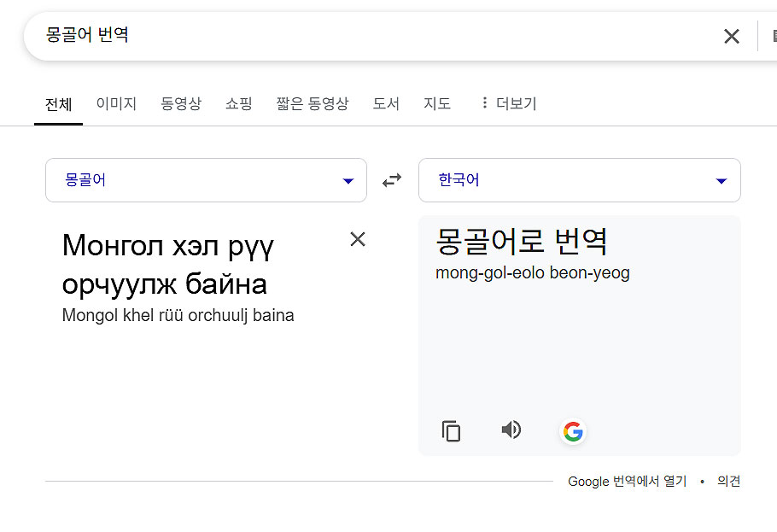Open the 짧은 동영상 tab
The height and width of the screenshot is (532, 777).
[313, 103]
